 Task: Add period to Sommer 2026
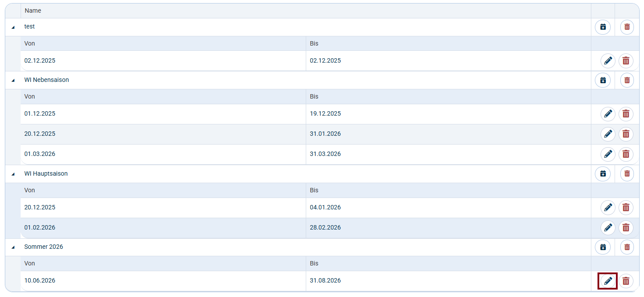tap(603, 247)
